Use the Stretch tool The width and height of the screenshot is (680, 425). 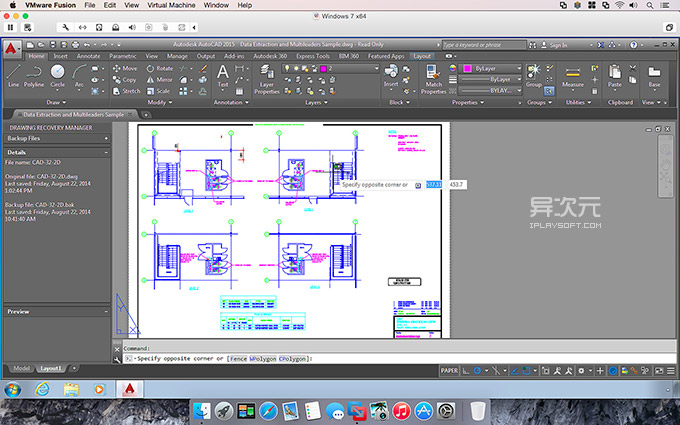click(x=126, y=91)
